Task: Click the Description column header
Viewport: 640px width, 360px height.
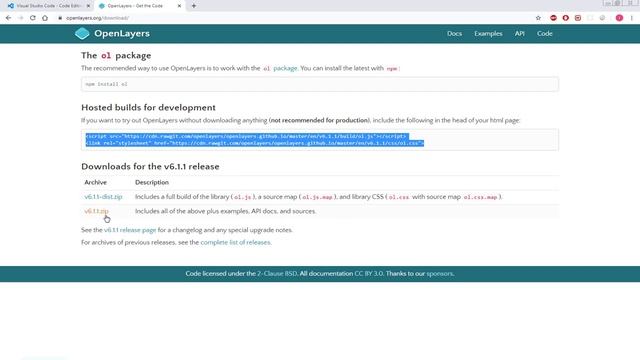Action: click(x=152, y=182)
